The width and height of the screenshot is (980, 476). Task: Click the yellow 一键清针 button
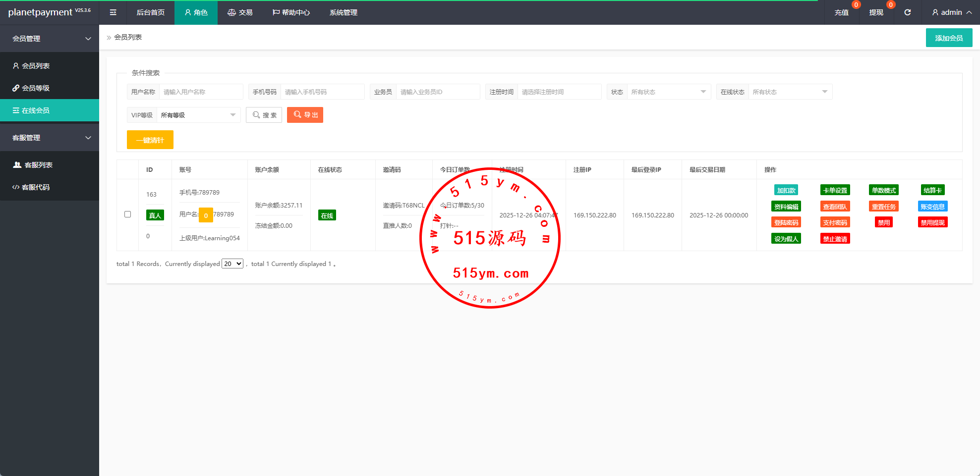click(x=150, y=140)
